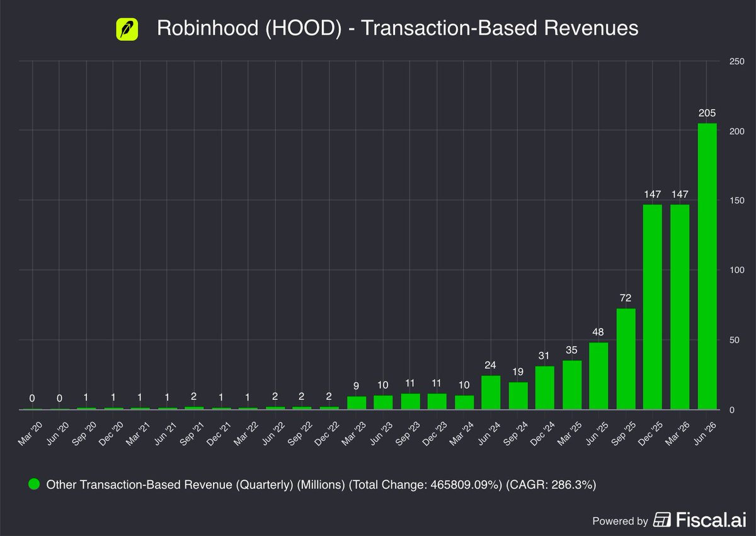Viewport: 756px width, 536px height.
Task: Click the green legend dot for Other Transaction-Based Revenue
Action: coord(35,485)
